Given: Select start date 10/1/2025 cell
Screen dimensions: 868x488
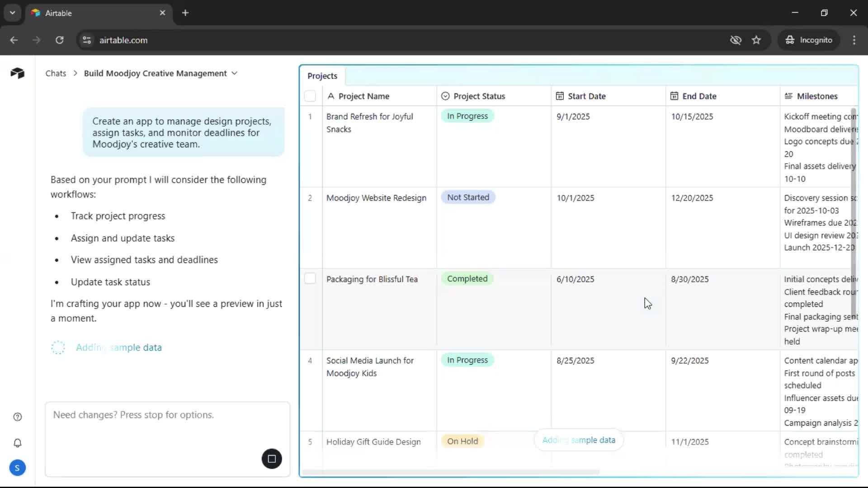Looking at the screenshot, I should (x=609, y=228).
